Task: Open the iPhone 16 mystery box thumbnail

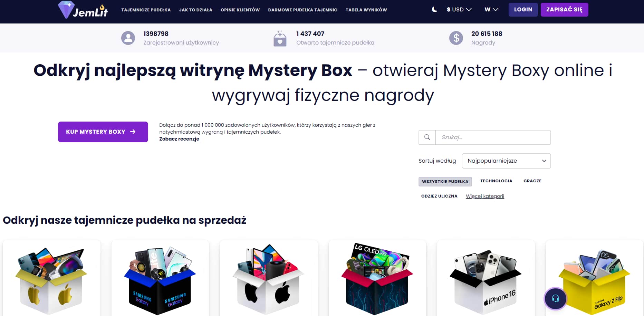Action: 486,280
